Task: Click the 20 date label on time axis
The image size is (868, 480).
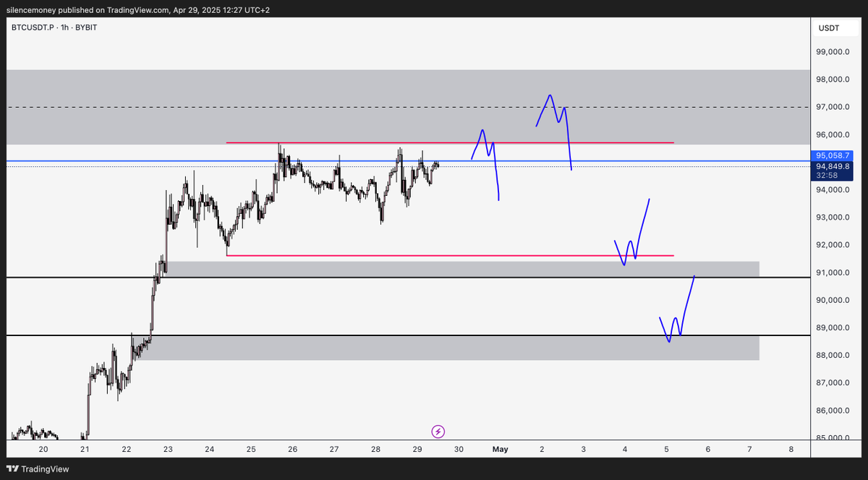Action: pos(43,449)
